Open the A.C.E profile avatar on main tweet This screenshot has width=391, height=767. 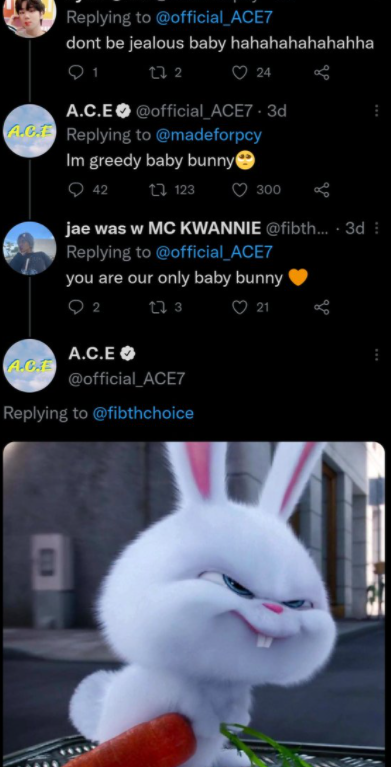coord(30,365)
